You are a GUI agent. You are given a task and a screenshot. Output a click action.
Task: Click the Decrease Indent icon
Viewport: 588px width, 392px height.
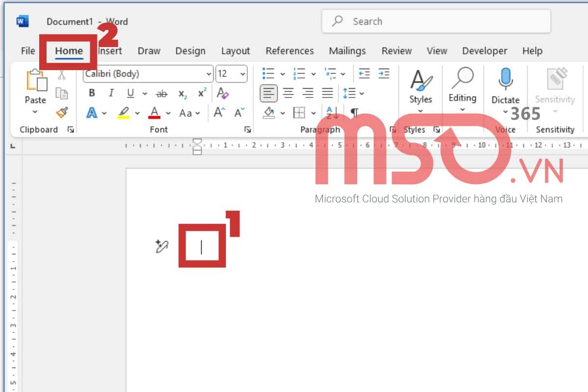click(364, 73)
